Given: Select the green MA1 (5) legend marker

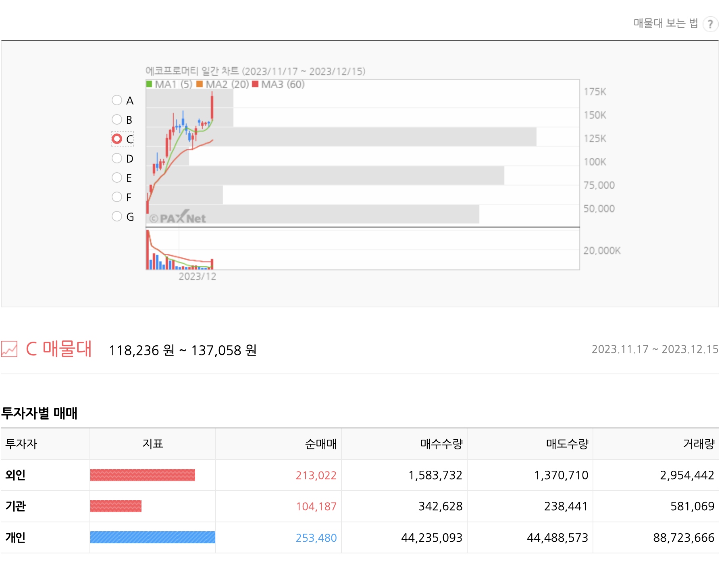Looking at the screenshot, I should (x=150, y=84).
